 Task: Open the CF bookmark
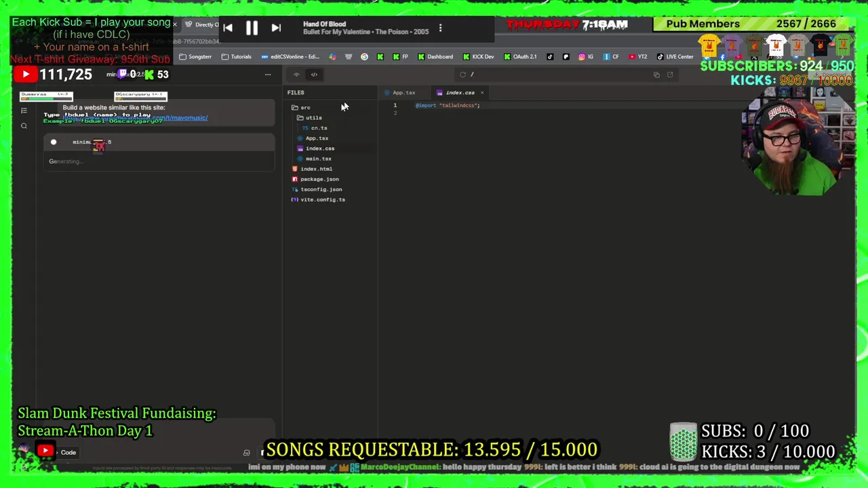pos(611,57)
